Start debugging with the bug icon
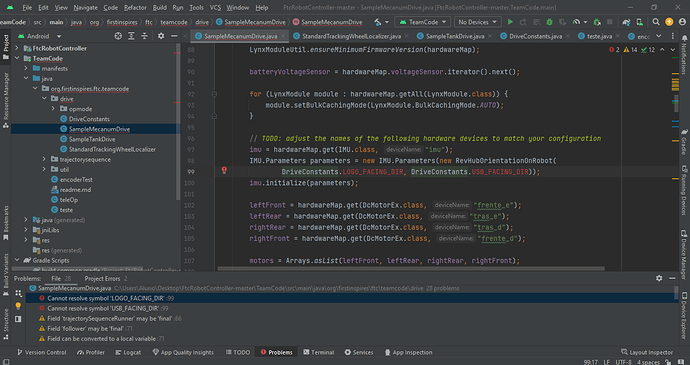Screen dimensions: 690x365 pos(549,22)
